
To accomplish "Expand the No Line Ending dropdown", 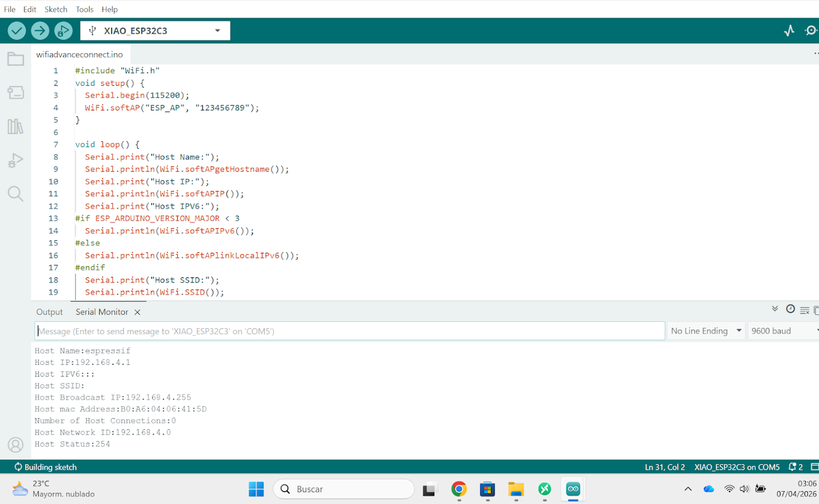I will pos(706,331).
